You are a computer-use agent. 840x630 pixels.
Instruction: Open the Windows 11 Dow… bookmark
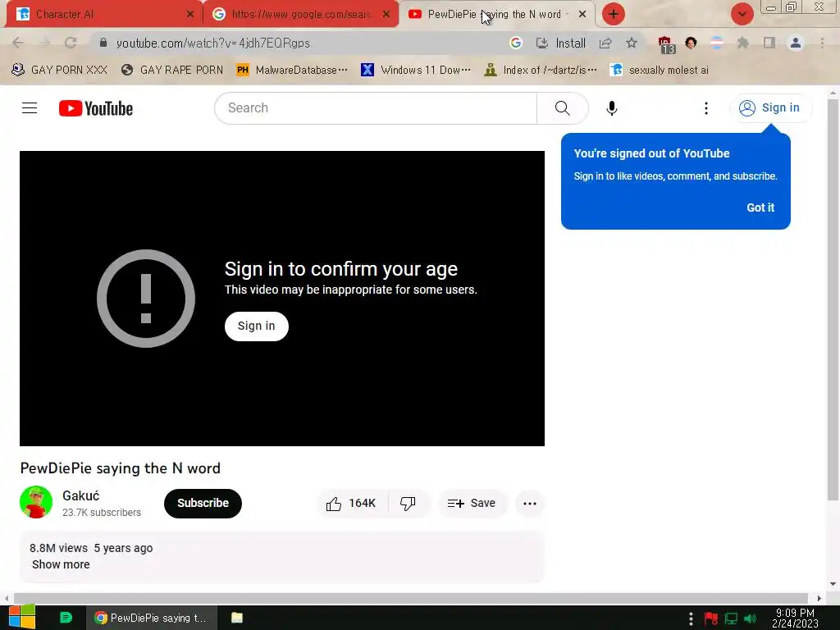click(x=416, y=71)
